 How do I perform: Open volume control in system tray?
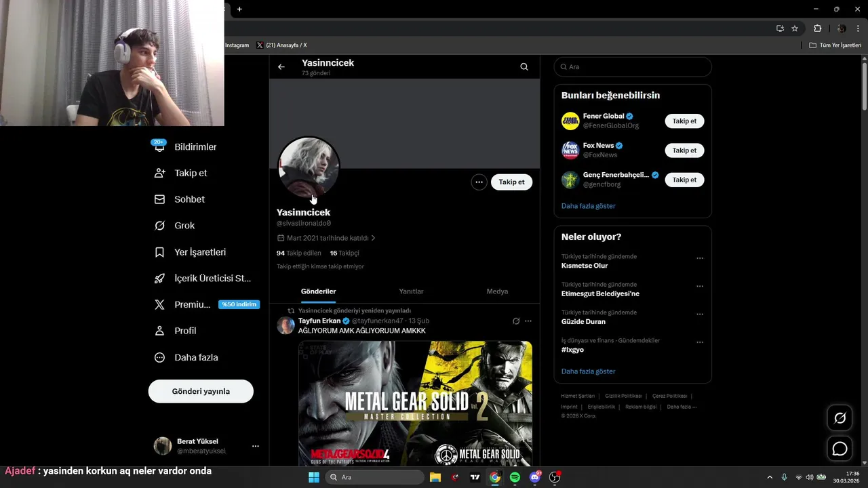(x=809, y=477)
